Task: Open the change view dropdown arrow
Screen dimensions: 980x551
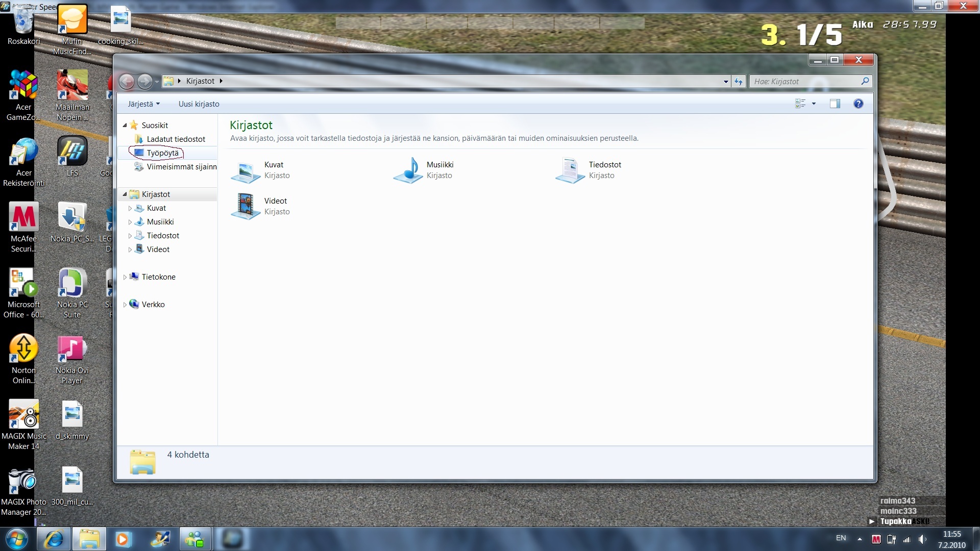Action: [814, 104]
